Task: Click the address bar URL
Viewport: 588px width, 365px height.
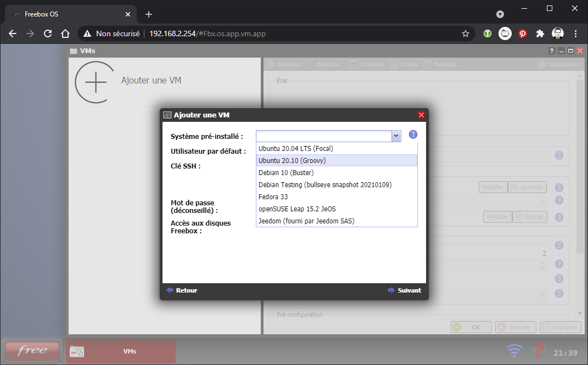Action: point(208,33)
